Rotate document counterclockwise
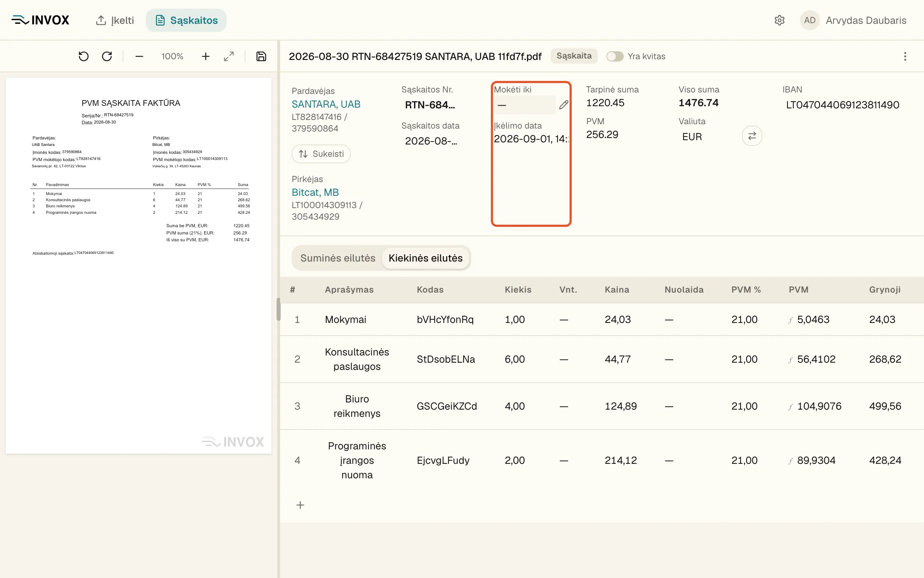Image resolution: width=924 pixels, height=578 pixels. tap(84, 57)
